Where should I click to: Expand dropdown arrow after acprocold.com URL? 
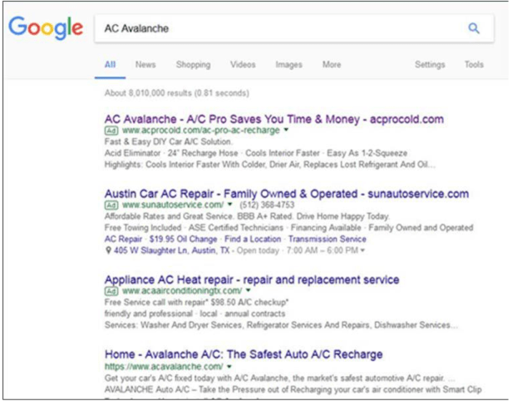coord(287,131)
